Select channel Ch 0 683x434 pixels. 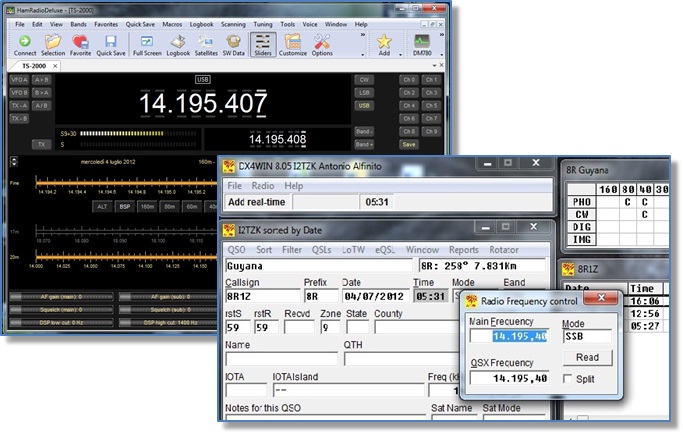(x=409, y=80)
